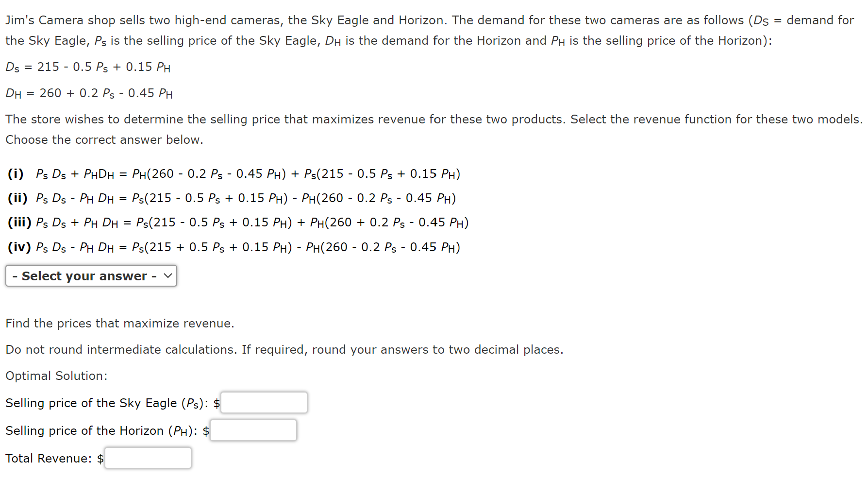Click the Sky Eagle selling price input box
Screen dimensions: 868x480
(x=264, y=402)
